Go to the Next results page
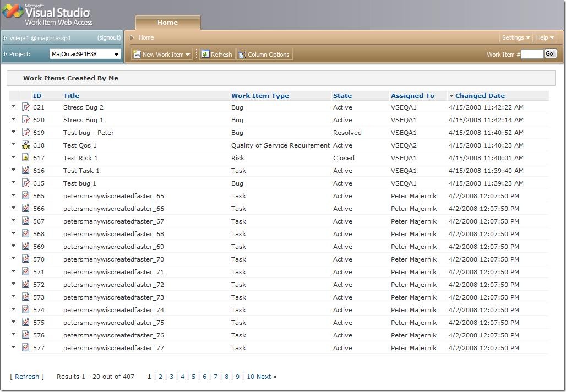 point(266,377)
